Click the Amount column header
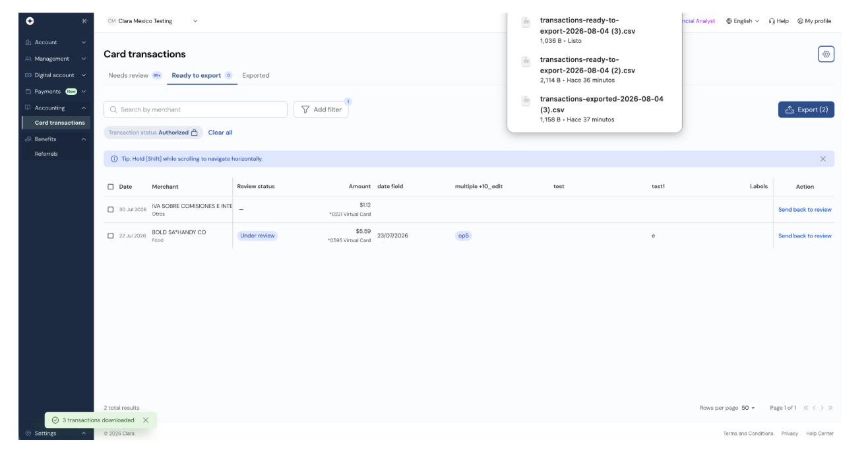868x454 pixels. pyautogui.click(x=359, y=187)
